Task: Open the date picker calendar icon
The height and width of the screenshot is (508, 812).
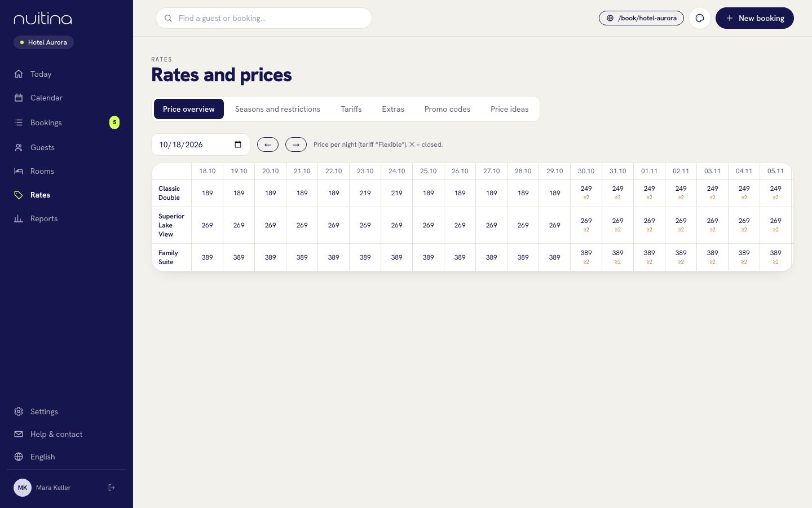Action: pos(238,144)
